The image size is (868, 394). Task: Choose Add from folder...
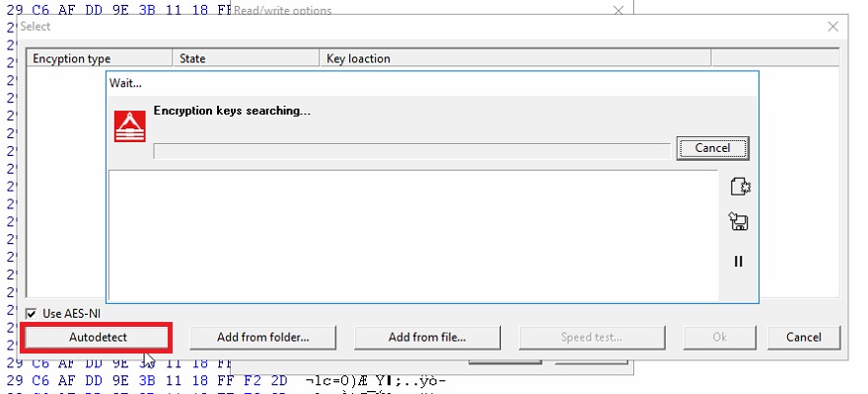263,337
